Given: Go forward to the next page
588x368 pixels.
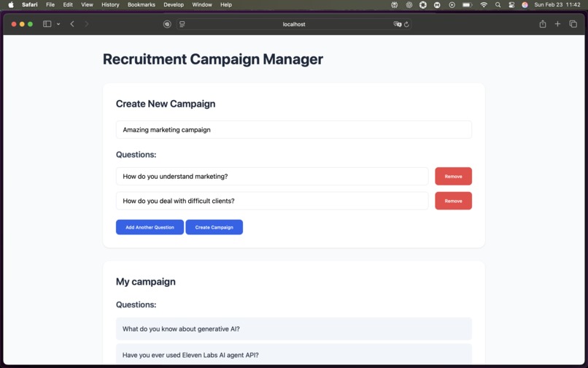Looking at the screenshot, I should (x=87, y=24).
